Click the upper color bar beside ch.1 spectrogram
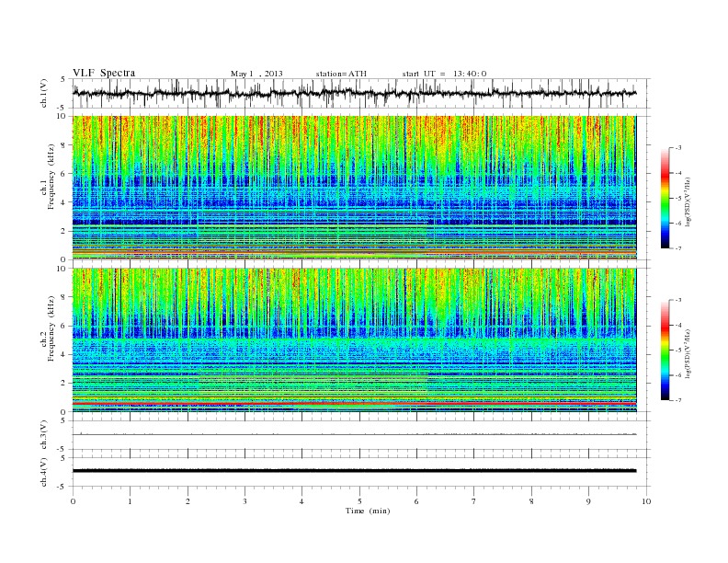Viewport: 728px width, 563px height. (665, 198)
